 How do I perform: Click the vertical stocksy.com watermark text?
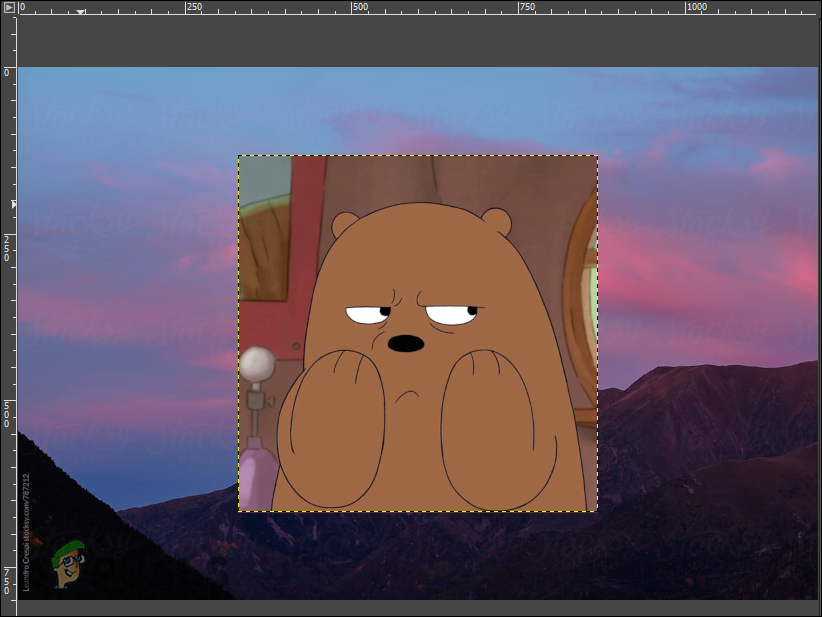coord(27,530)
